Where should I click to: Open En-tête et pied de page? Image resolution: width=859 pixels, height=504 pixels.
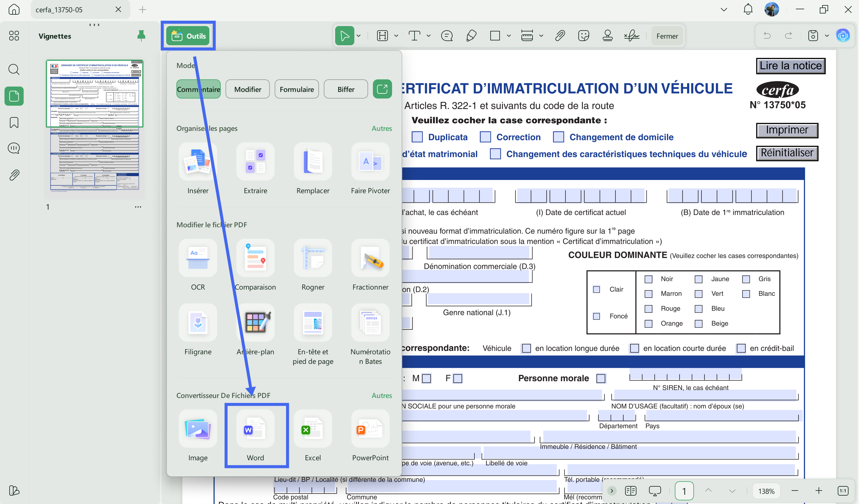(313, 323)
